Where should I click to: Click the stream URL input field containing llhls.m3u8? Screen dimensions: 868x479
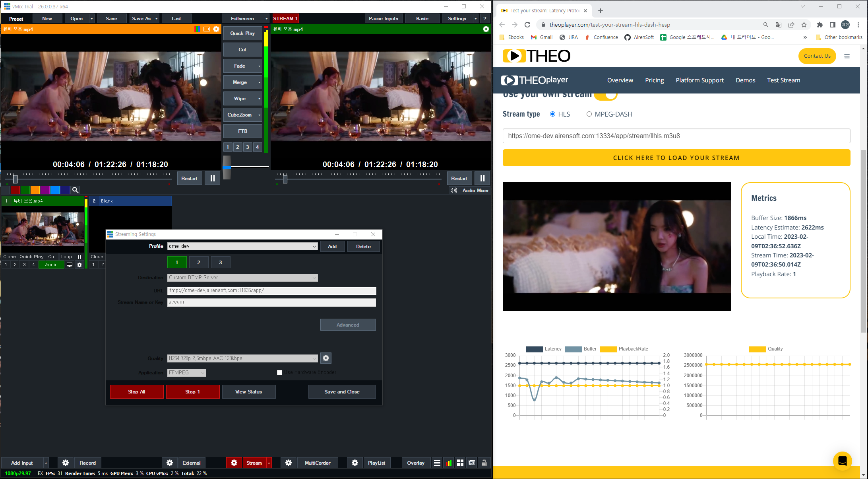click(x=676, y=136)
